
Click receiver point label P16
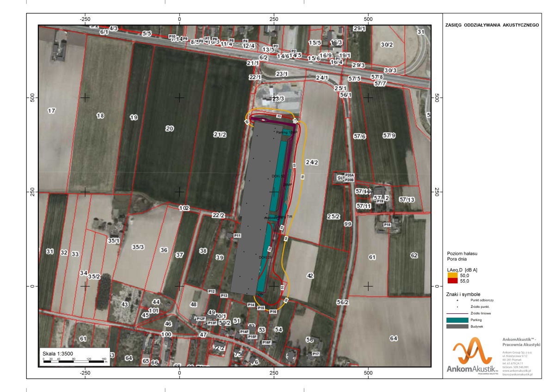click(x=273, y=312)
